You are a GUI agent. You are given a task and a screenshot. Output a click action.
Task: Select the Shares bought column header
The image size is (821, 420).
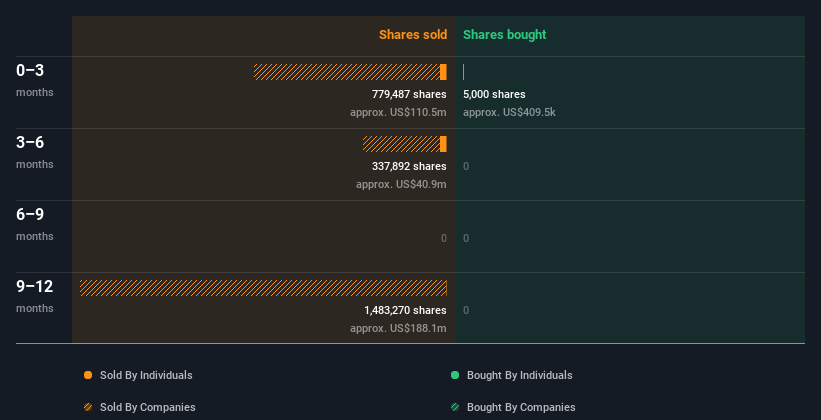(x=504, y=35)
